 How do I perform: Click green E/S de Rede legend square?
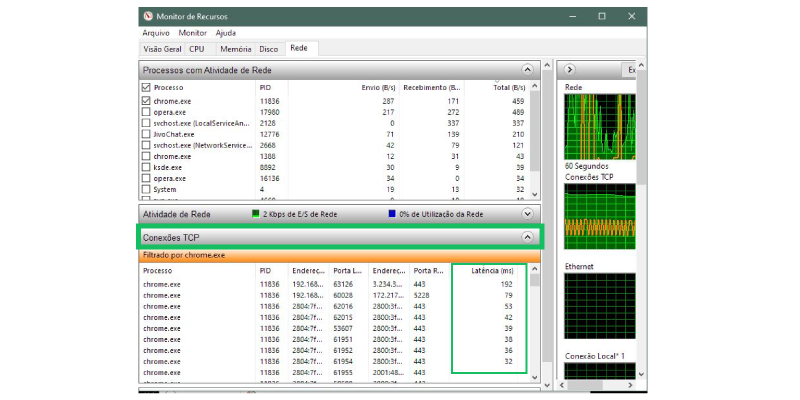(x=255, y=213)
